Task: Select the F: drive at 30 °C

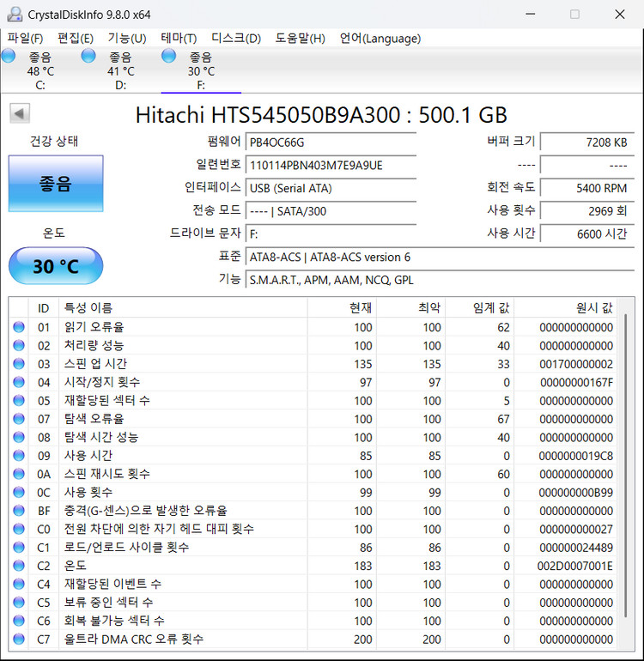Action: point(201,70)
